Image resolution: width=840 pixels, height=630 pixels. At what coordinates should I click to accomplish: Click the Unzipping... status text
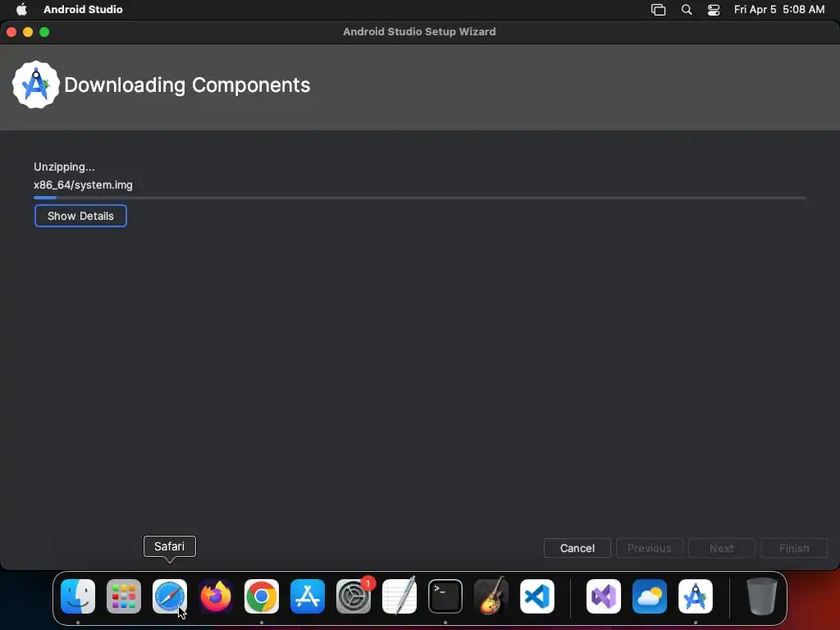click(x=64, y=167)
